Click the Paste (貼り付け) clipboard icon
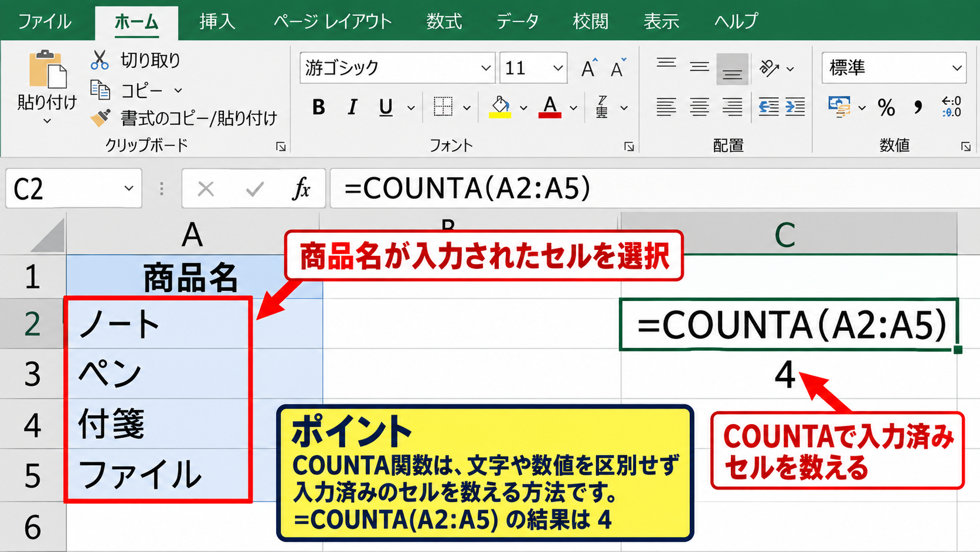 [x=47, y=69]
